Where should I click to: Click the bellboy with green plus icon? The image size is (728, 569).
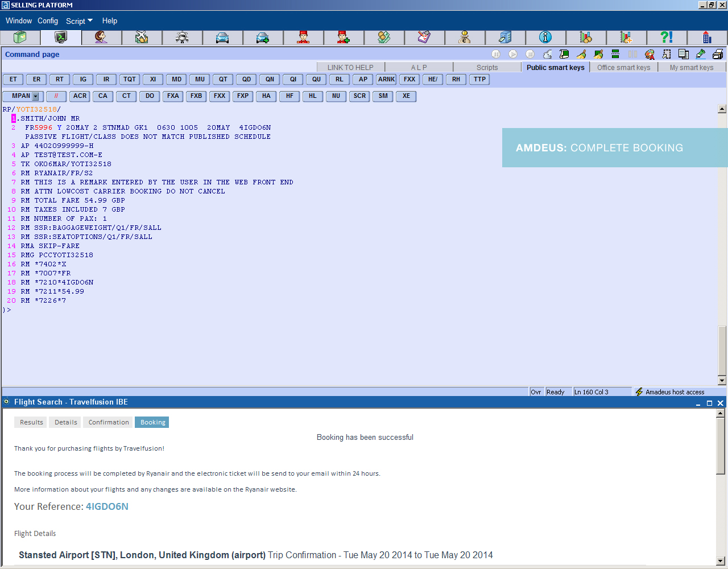pyautogui.click(x=344, y=38)
